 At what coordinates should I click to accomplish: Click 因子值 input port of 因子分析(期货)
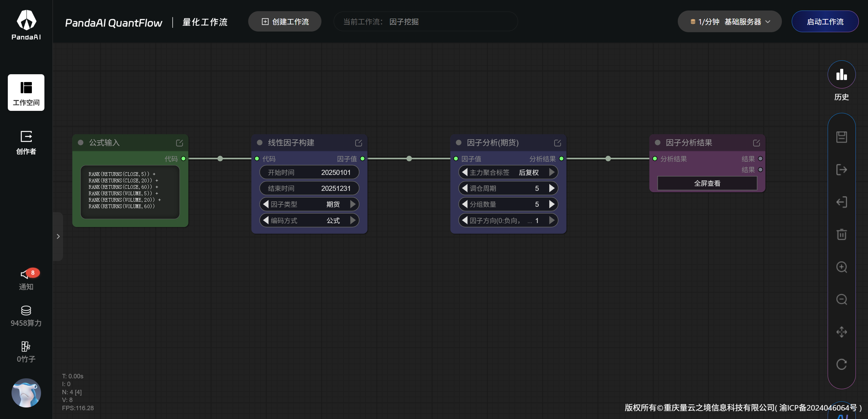pos(456,159)
